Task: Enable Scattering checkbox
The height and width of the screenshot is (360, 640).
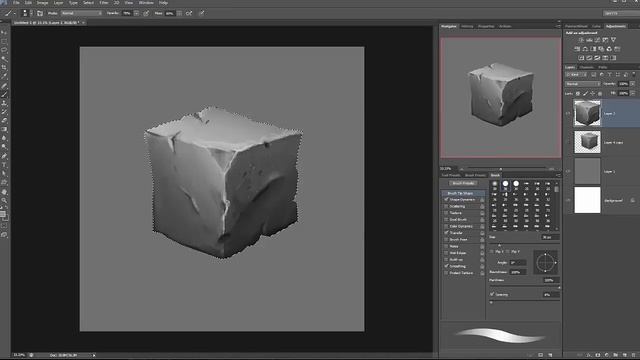Action: coord(446,206)
